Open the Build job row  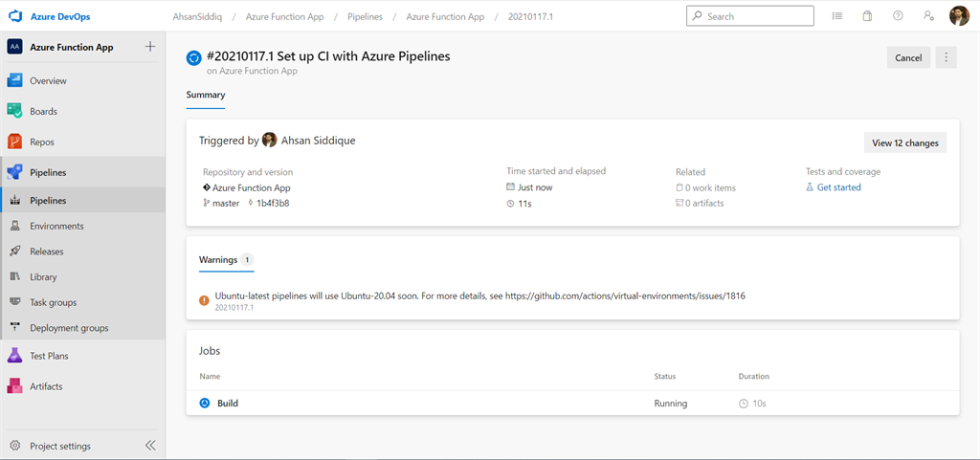572,404
